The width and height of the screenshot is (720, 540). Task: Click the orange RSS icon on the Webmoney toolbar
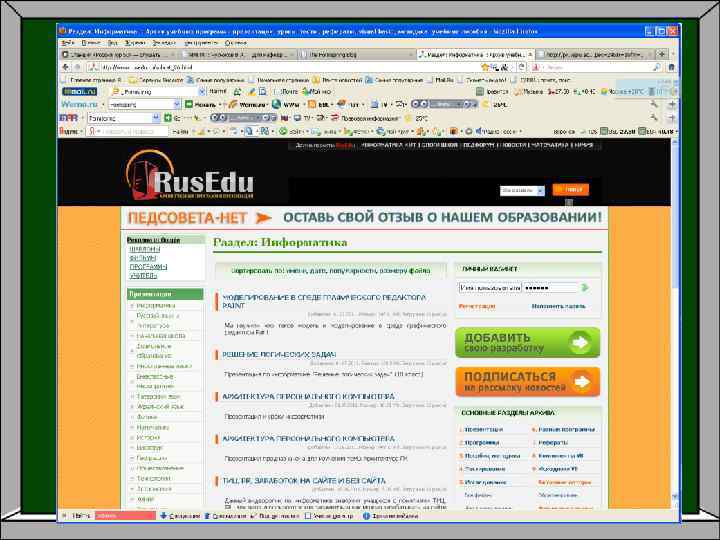pyautogui.click(x=312, y=105)
